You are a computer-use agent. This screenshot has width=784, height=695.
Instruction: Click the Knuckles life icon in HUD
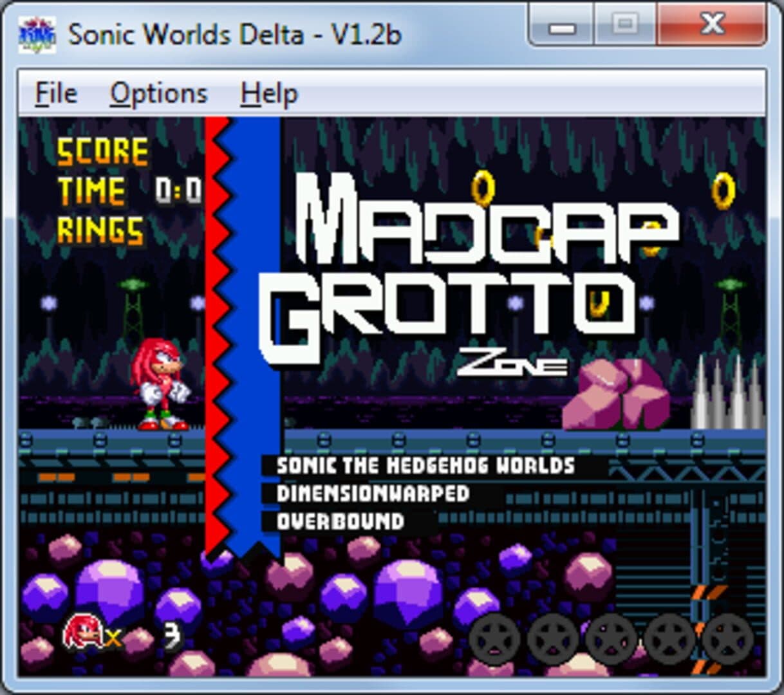click(x=82, y=632)
